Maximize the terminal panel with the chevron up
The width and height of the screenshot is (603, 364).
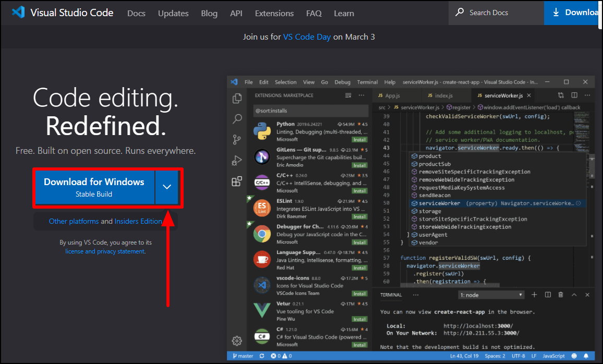click(574, 295)
